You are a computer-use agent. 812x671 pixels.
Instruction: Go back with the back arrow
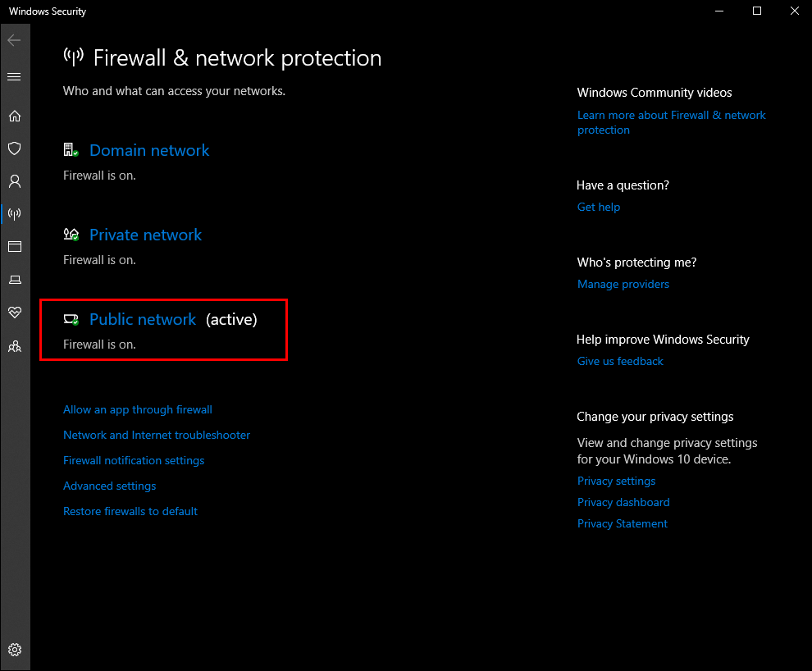coord(14,40)
